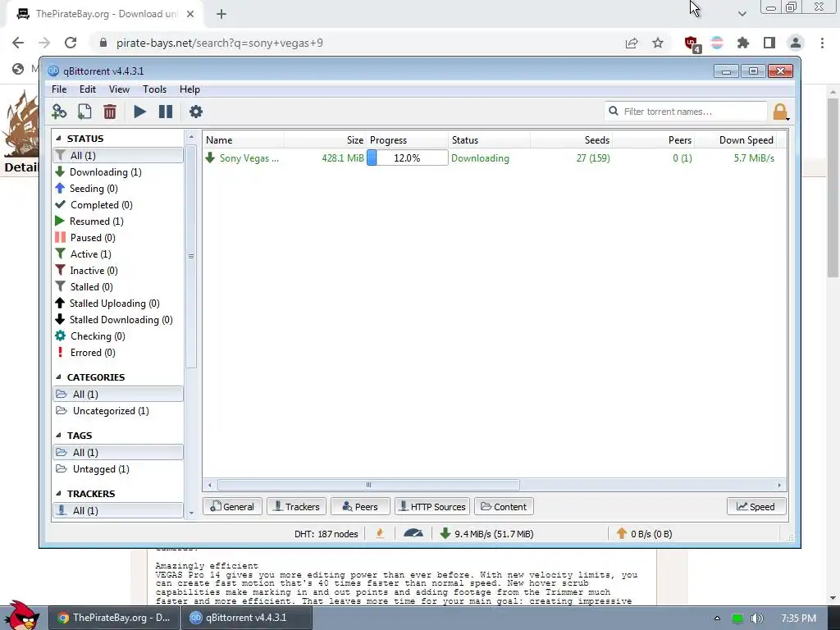This screenshot has width=840, height=630.
Task: Open the File menu
Action: coord(59,89)
